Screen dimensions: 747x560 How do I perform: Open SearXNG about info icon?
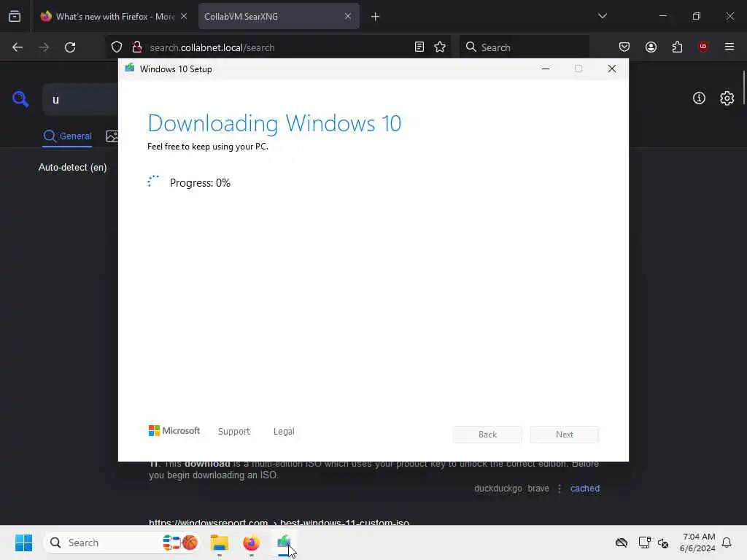pos(699,98)
